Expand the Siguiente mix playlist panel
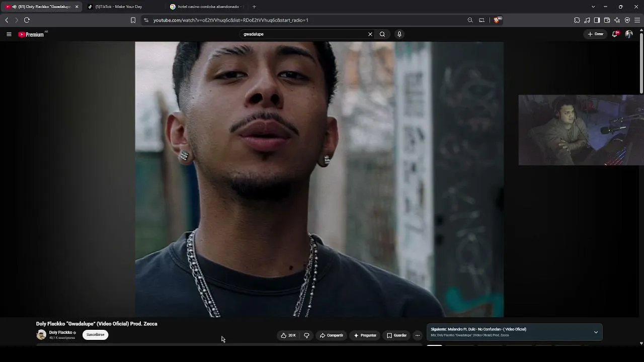Image resolution: width=644 pixels, height=362 pixels. [596, 332]
